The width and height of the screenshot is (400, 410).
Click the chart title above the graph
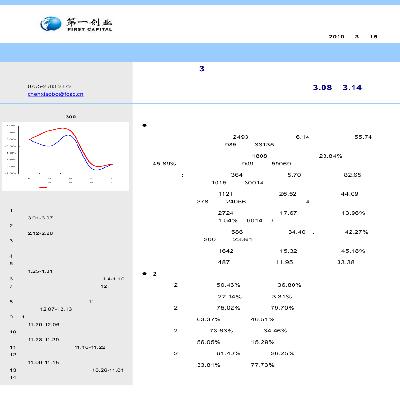(x=71, y=117)
